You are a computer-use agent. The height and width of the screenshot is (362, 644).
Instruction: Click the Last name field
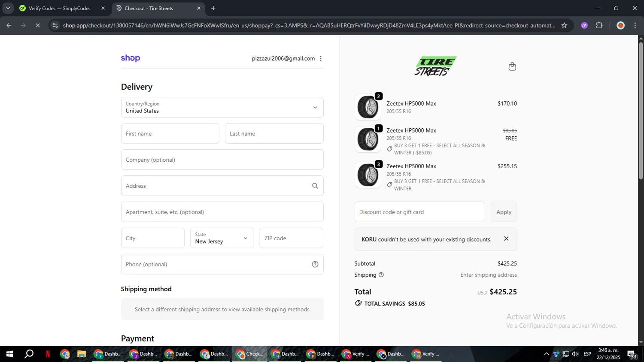click(x=274, y=133)
